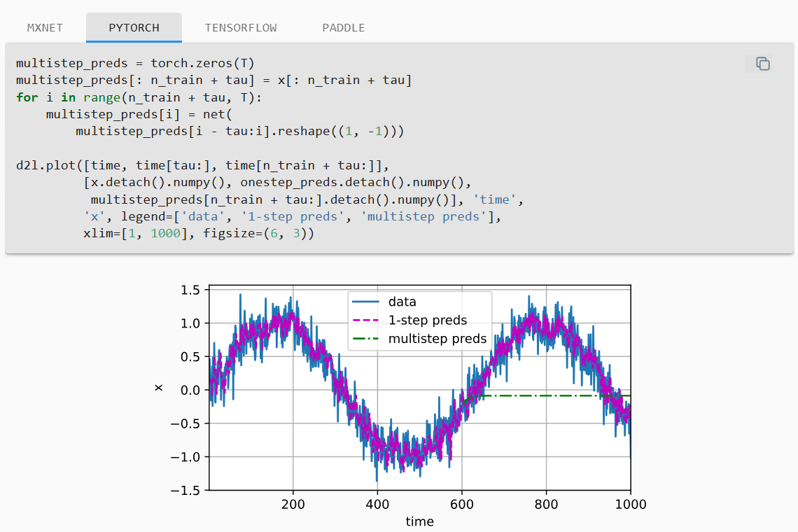Open the TENSORFLOW tab
The image size is (798, 532).
tap(241, 27)
